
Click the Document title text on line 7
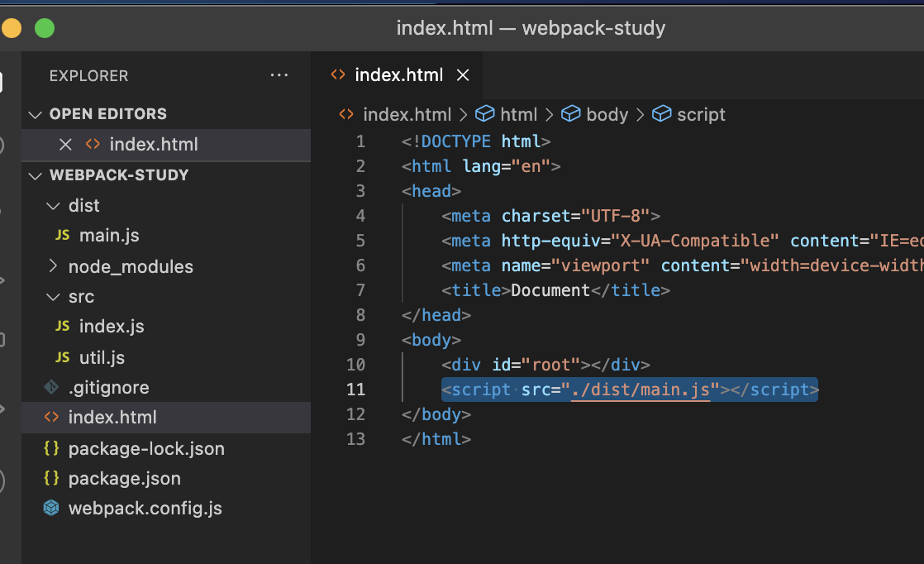coord(550,290)
